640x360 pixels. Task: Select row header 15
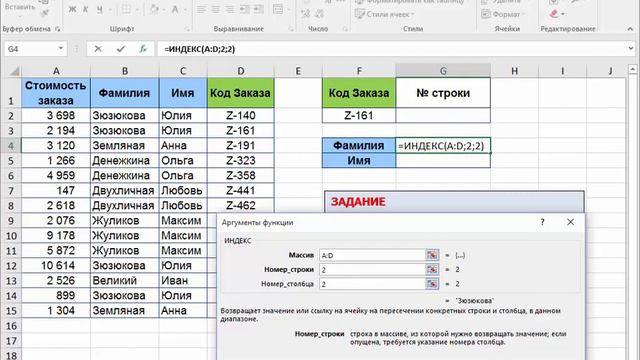click(x=11, y=311)
